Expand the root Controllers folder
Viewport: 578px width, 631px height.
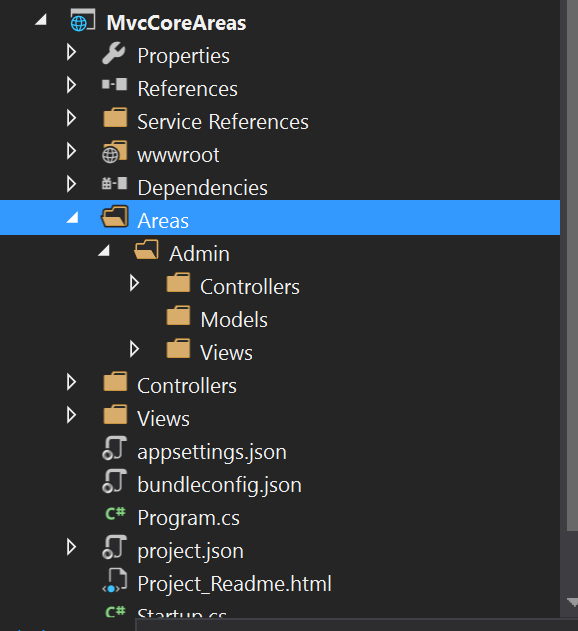(72, 382)
